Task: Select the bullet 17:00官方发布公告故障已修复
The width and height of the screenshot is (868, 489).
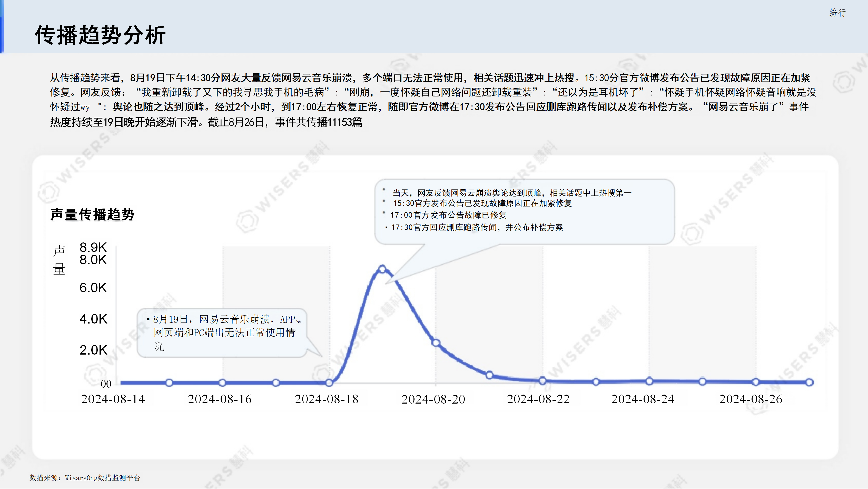Action: (x=448, y=215)
